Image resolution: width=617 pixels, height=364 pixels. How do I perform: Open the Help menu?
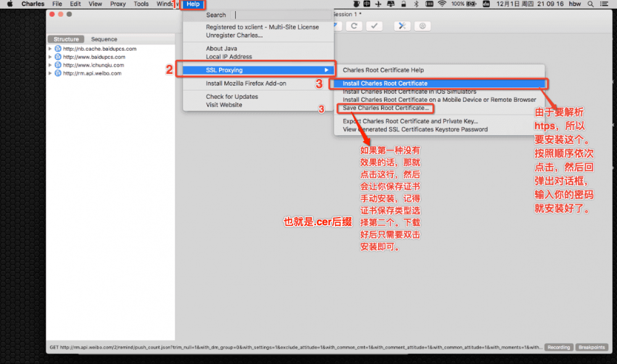193,4
